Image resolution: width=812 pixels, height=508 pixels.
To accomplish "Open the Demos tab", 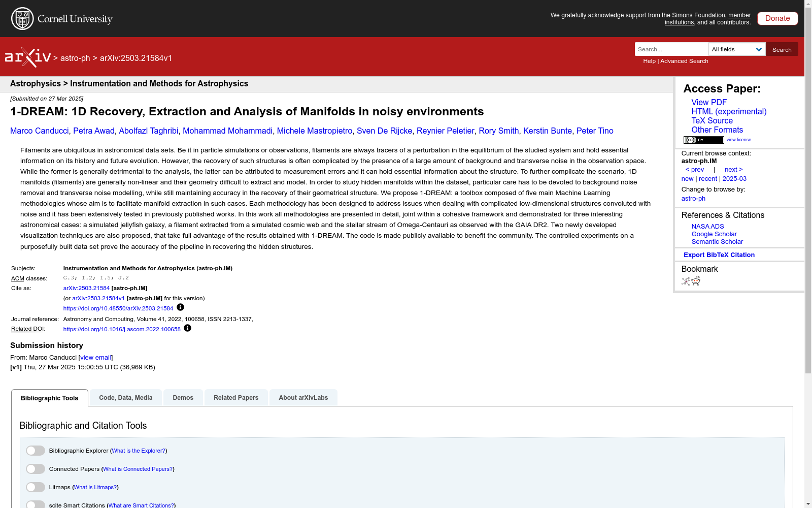I will (x=183, y=398).
